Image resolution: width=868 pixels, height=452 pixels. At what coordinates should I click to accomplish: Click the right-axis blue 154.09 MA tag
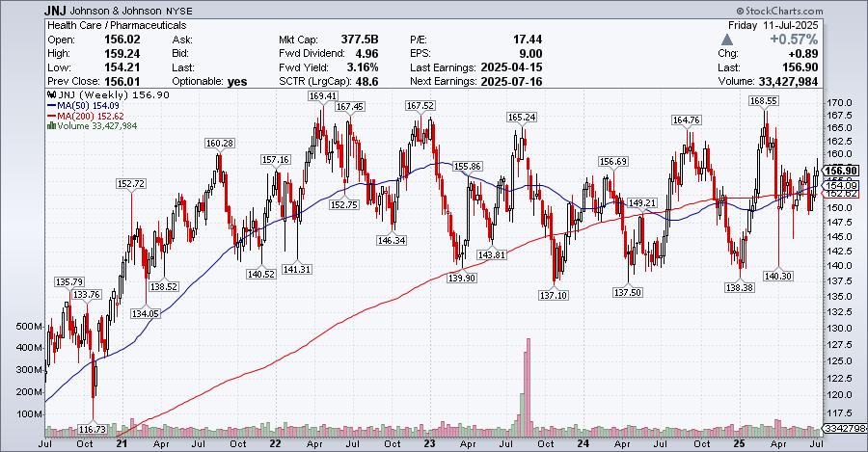click(x=843, y=185)
